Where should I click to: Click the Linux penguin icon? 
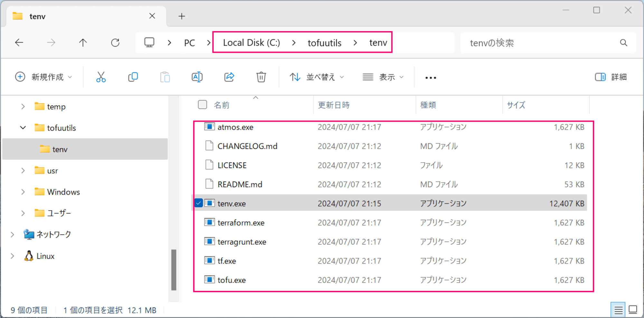[x=29, y=256]
